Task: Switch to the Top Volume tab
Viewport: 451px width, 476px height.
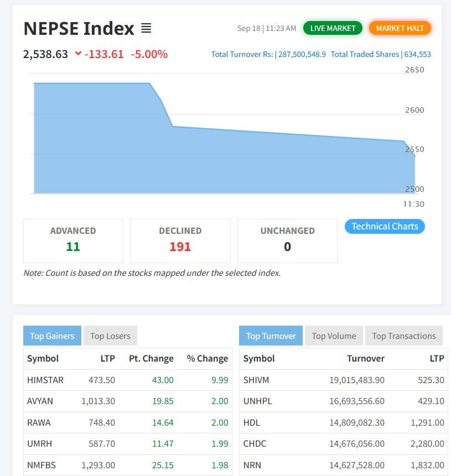Action: (x=334, y=336)
